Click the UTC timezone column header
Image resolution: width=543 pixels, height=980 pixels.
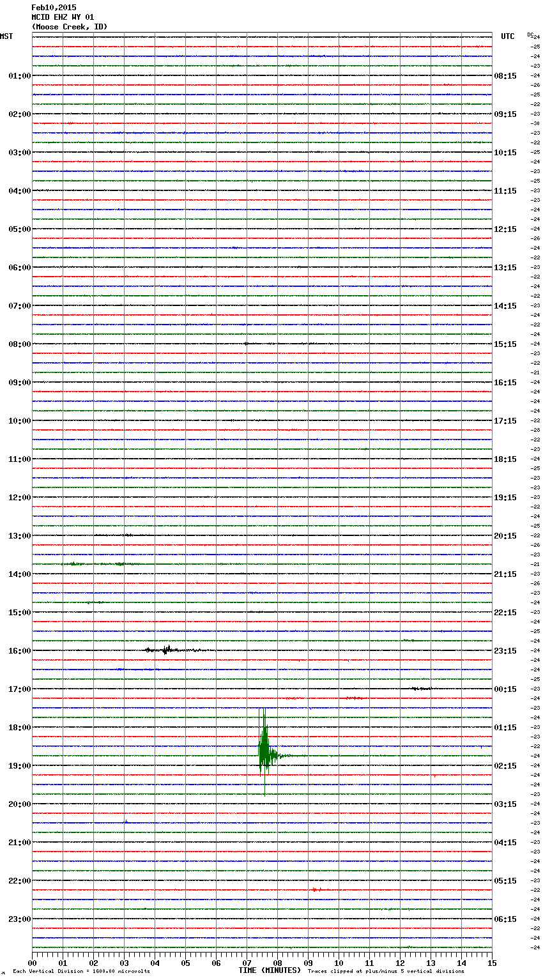click(x=508, y=36)
